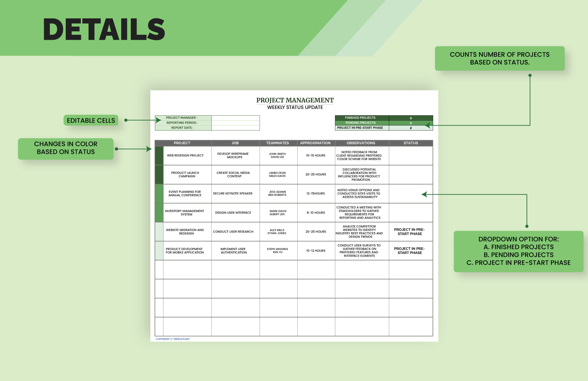Click the TEAMMATES column header
The height and width of the screenshot is (381, 588).
click(279, 143)
